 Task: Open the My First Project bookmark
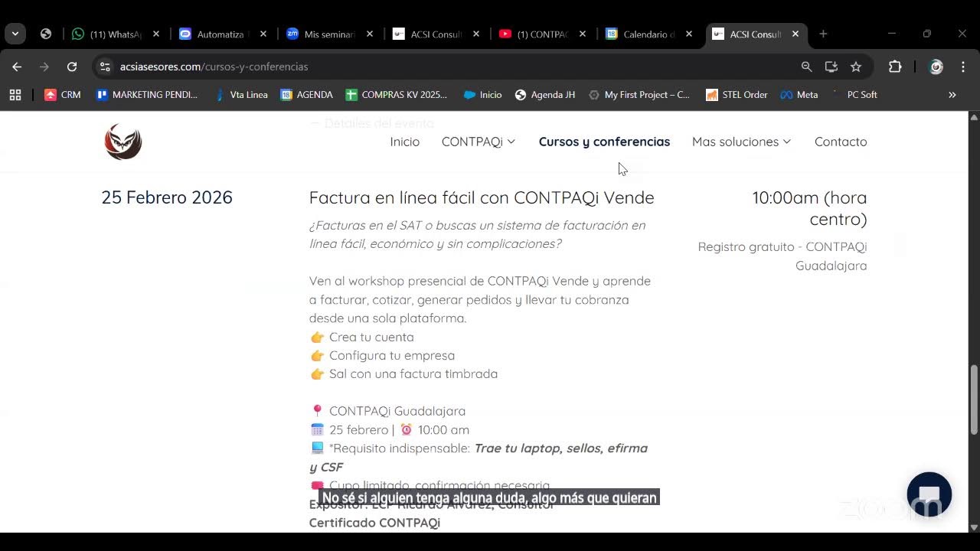[x=639, y=95]
